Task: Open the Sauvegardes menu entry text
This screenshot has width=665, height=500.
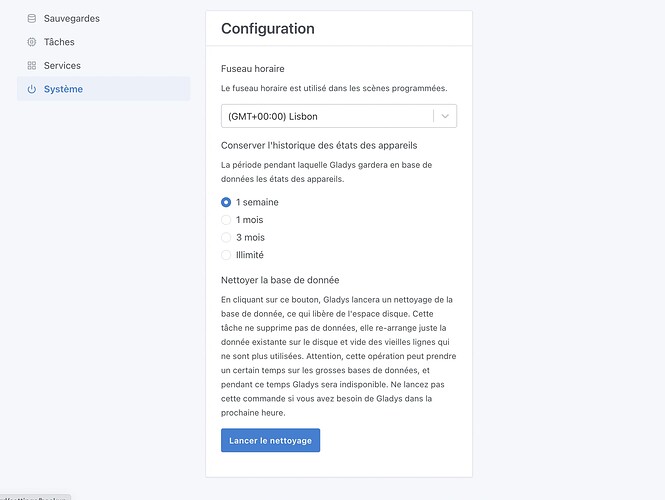Action: click(71, 18)
